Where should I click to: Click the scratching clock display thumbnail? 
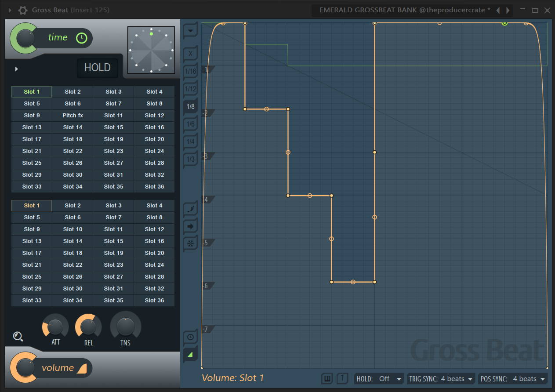click(151, 50)
